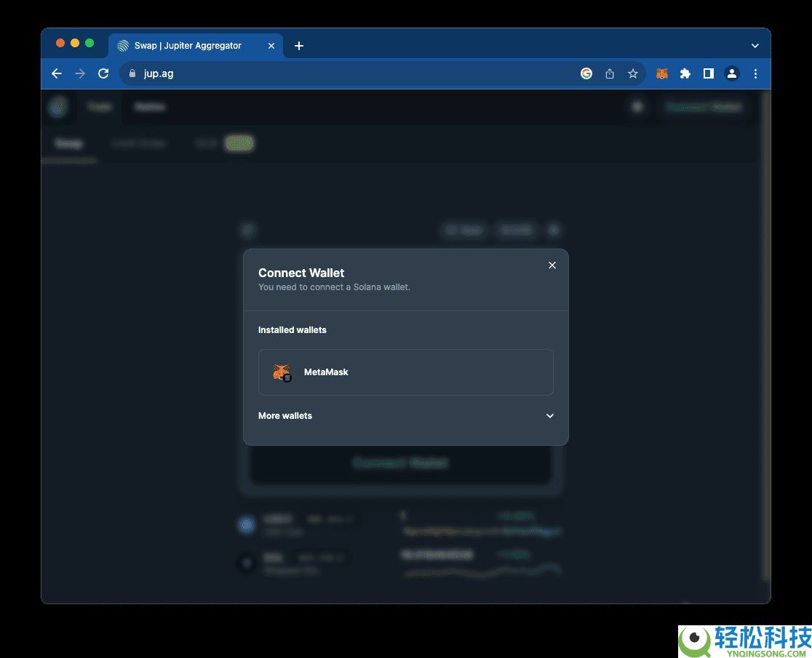
Task: Select the Swap | Jupiter Aggregator tab
Action: tap(196, 46)
